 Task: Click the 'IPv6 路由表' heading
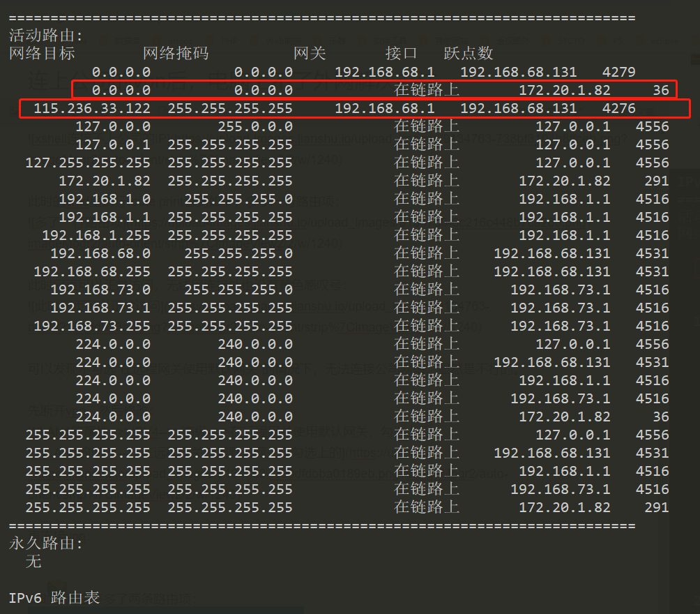pyautogui.click(x=54, y=597)
